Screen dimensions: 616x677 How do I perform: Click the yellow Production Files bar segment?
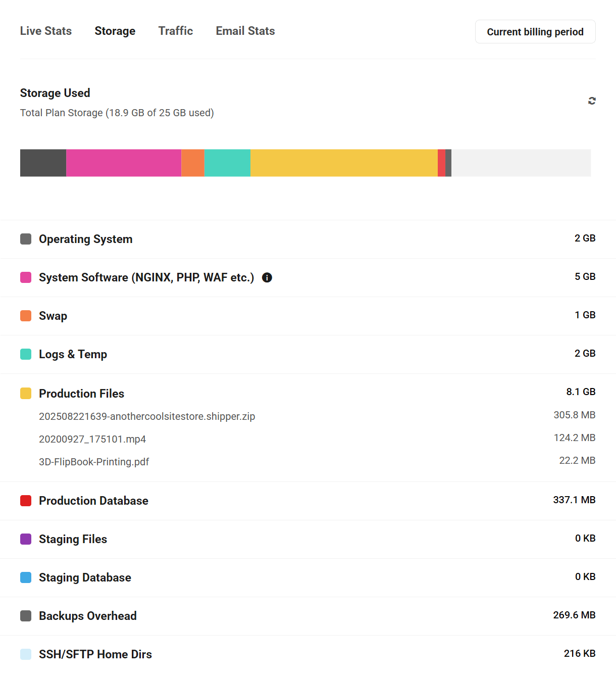coord(343,163)
